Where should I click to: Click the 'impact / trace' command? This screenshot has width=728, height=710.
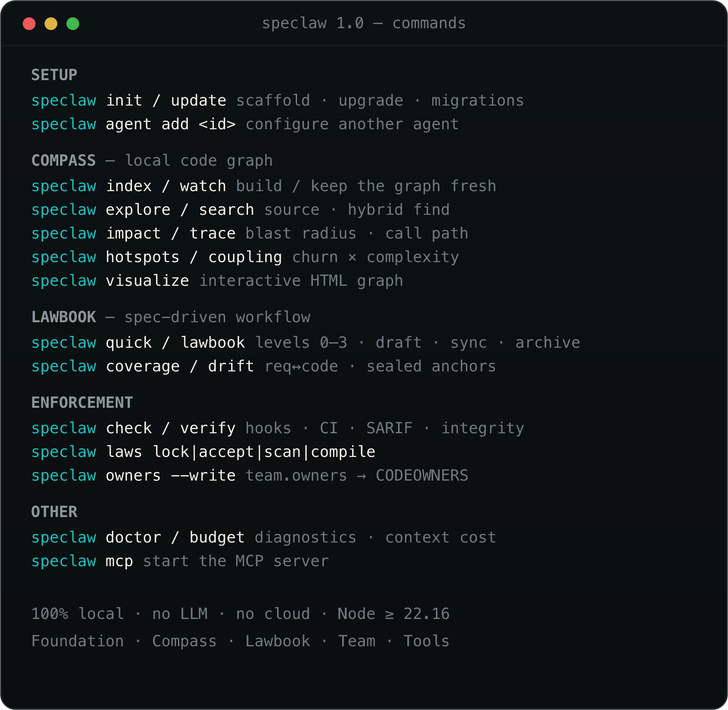(x=171, y=233)
